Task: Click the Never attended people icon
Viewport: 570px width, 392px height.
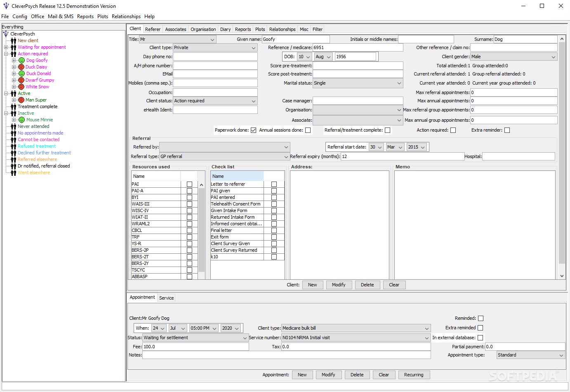Action: pos(14,126)
